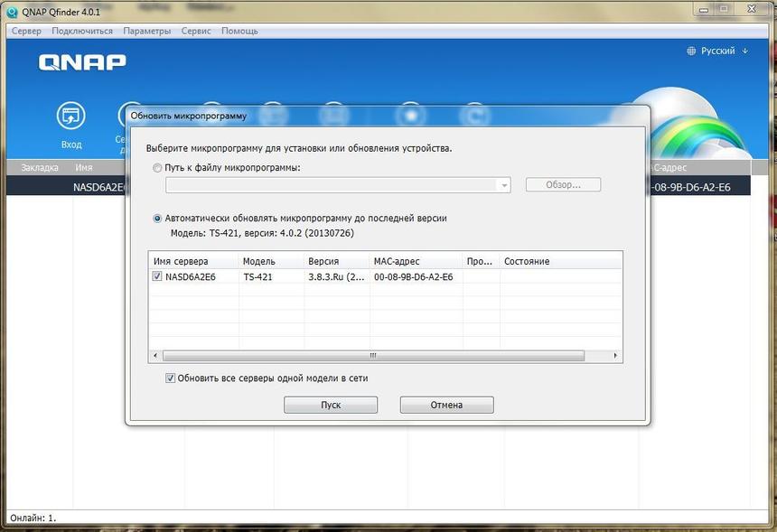Viewport: 777px width, 532px height.
Task: Open the Сервис menu
Action: [x=196, y=31]
